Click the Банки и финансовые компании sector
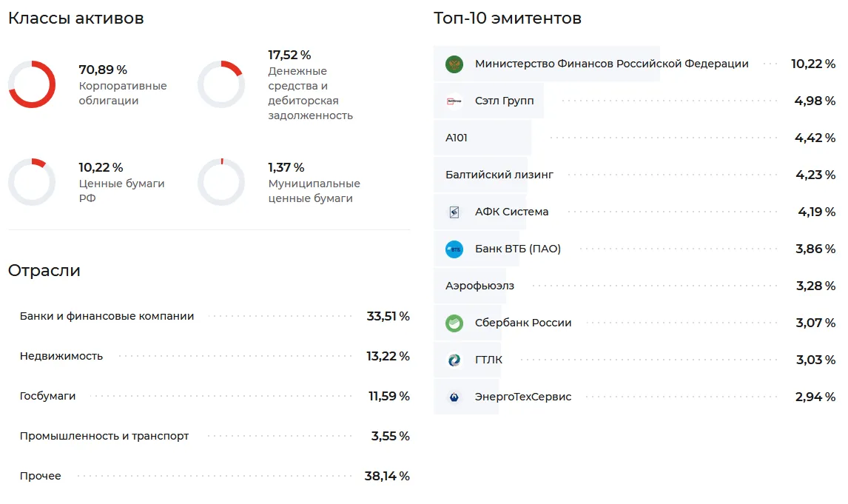This screenshot has height=504, width=848. 107,316
